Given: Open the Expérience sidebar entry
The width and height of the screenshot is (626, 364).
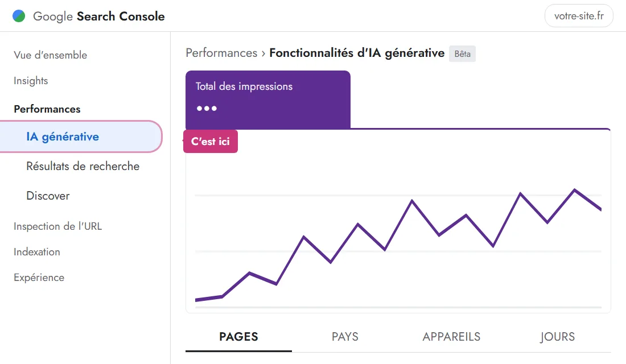Looking at the screenshot, I should (x=39, y=278).
